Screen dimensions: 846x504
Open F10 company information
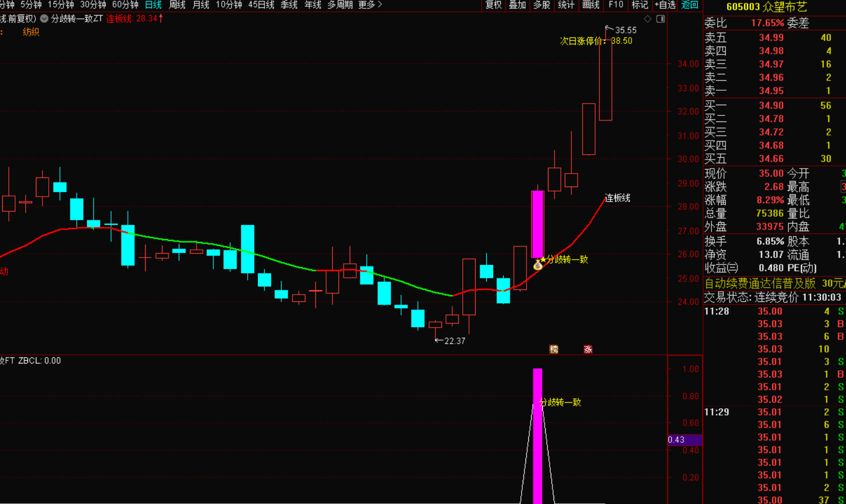(616, 5)
